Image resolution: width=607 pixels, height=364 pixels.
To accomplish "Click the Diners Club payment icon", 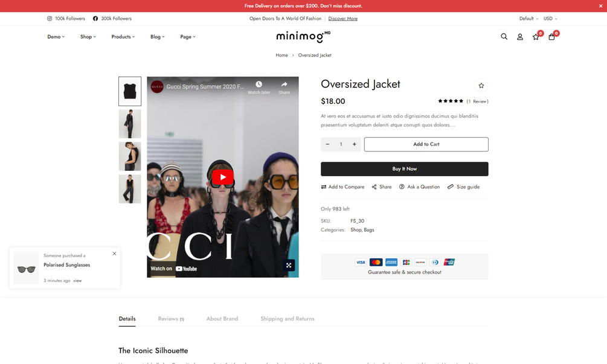I will (x=435, y=262).
